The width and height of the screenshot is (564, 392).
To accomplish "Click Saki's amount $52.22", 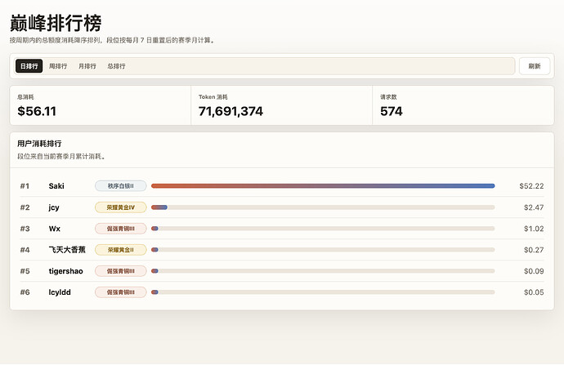I will pos(531,186).
